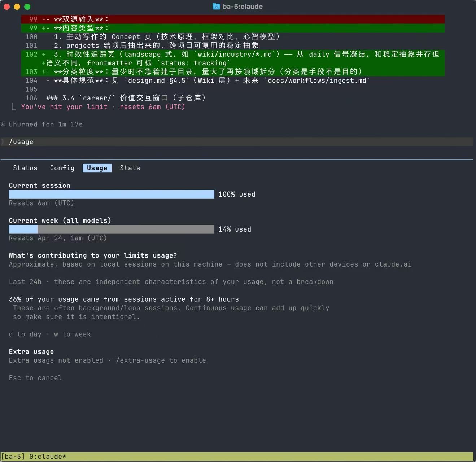The height and width of the screenshot is (462, 476).
Task: Click the red close window button
Action: (6, 7)
